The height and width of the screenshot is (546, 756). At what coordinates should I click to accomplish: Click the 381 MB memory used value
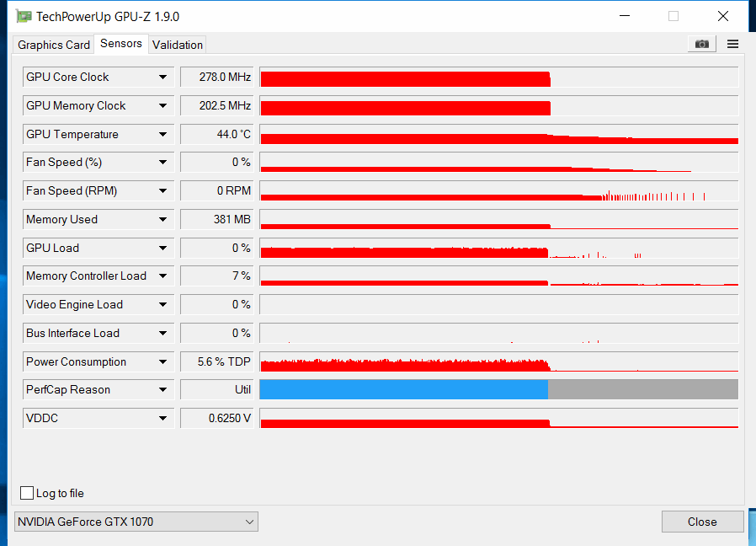217,219
